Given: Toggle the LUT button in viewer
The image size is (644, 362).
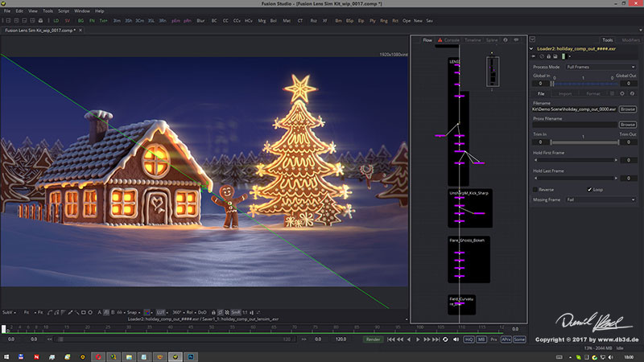Looking at the screenshot, I should tap(160, 312).
